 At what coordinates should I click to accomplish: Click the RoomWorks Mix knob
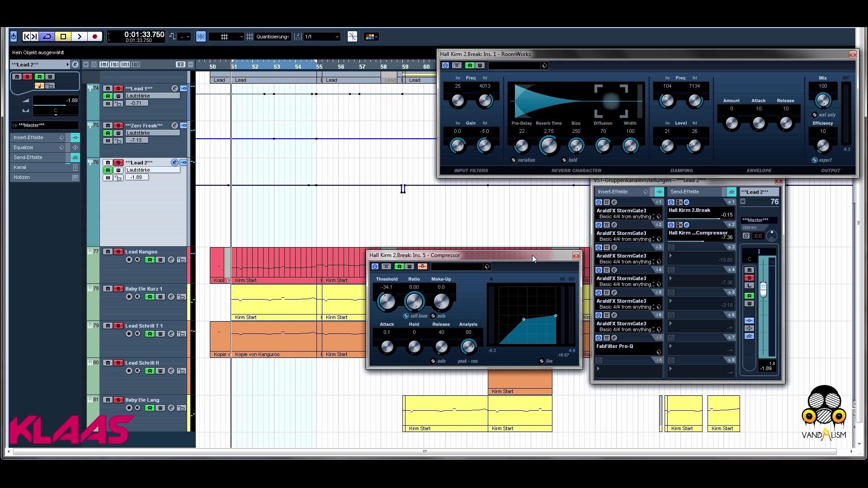pyautogui.click(x=823, y=100)
